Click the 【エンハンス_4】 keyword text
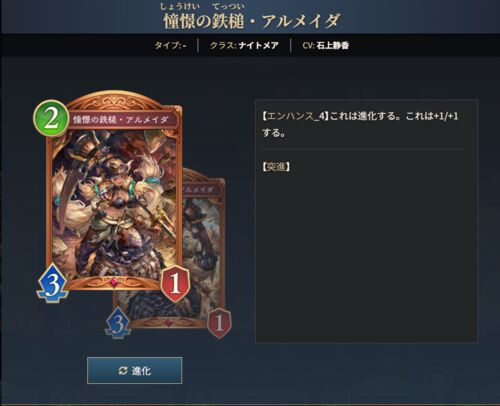 (x=294, y=116)
